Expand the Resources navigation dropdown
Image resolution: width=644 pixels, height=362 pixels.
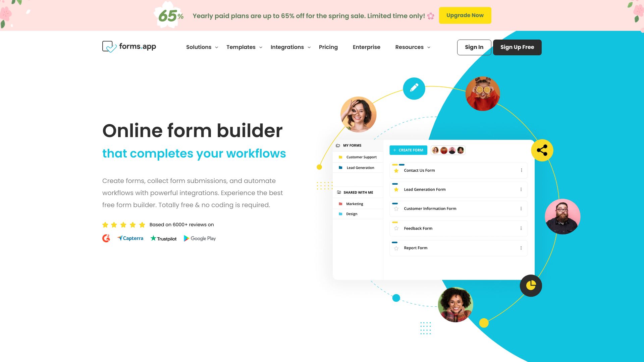coord(413,47)
